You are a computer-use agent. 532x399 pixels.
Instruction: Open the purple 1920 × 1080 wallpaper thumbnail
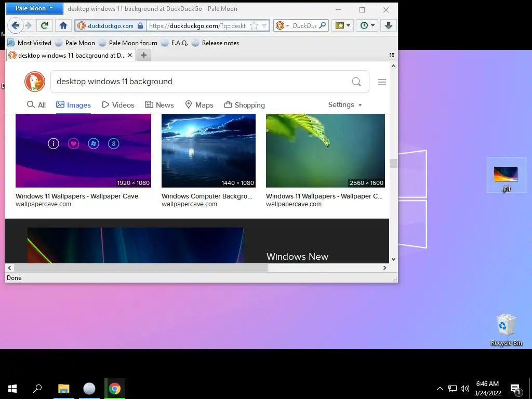tap(83, 151)
